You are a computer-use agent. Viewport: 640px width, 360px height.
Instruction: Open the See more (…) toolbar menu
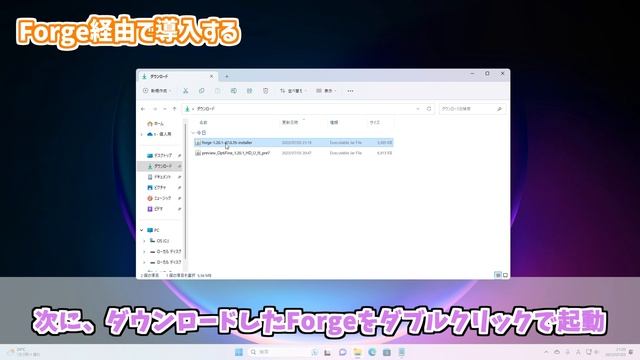(x=351, y=91)
